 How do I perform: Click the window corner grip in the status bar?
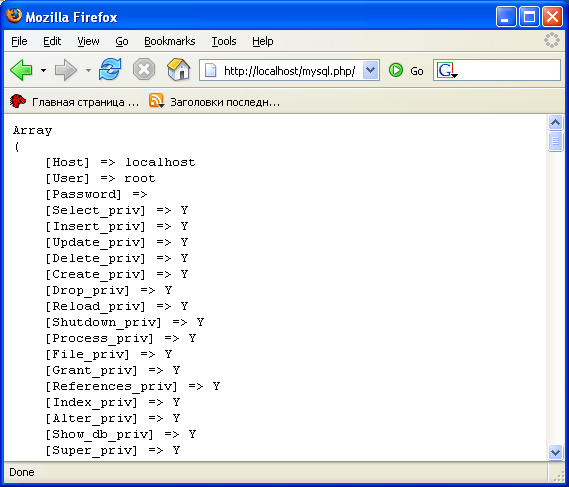pos(558,475)
